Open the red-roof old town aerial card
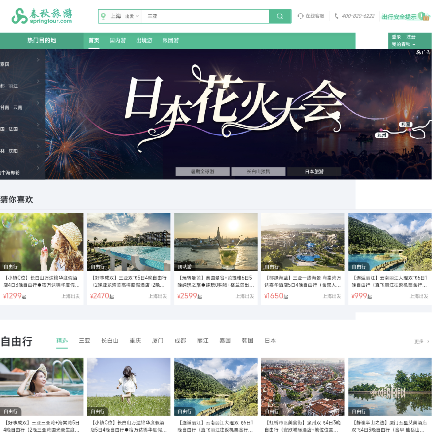The image size is (432, 432). 303,395
